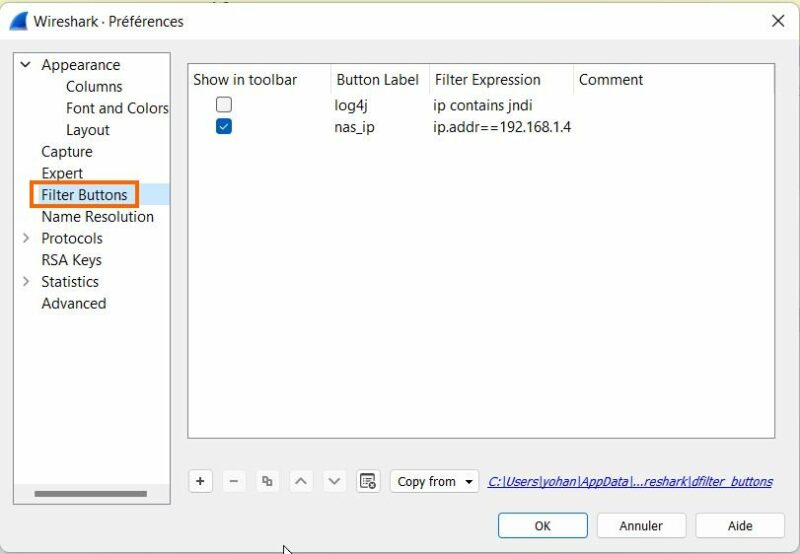Click the 'ip contains jndi' filter expression

[x=483, y=106]
